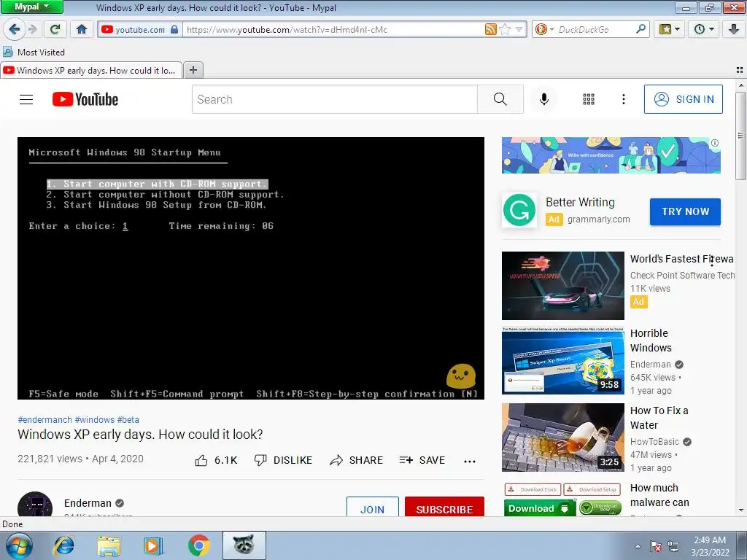Open Windows Explorer folder on taskbar
This screenshot has height=560, width=747.
pyautogui.click(x=109, y=545)
